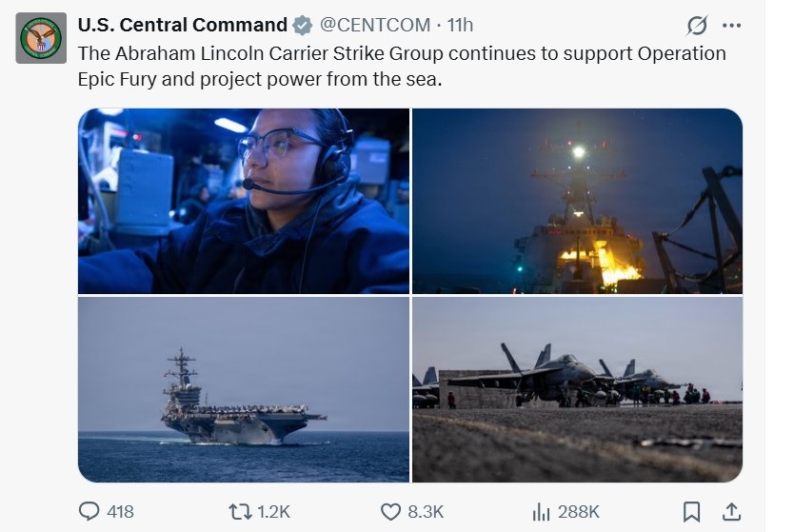Image resolution: width=794 pixels, height=532 pixels.
Task: Click the tweet text about Operation Epic Fury
Action: [400, 66]
